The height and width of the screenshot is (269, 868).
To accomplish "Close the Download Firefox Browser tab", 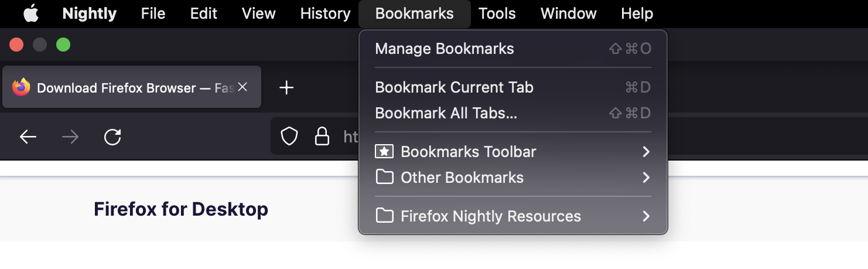I will tap(242, 87).
